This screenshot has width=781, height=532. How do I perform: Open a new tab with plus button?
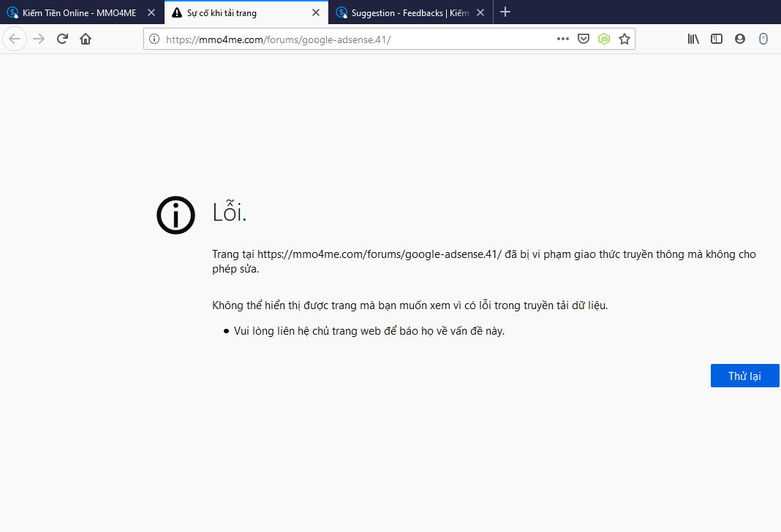[x=505, y=12]
